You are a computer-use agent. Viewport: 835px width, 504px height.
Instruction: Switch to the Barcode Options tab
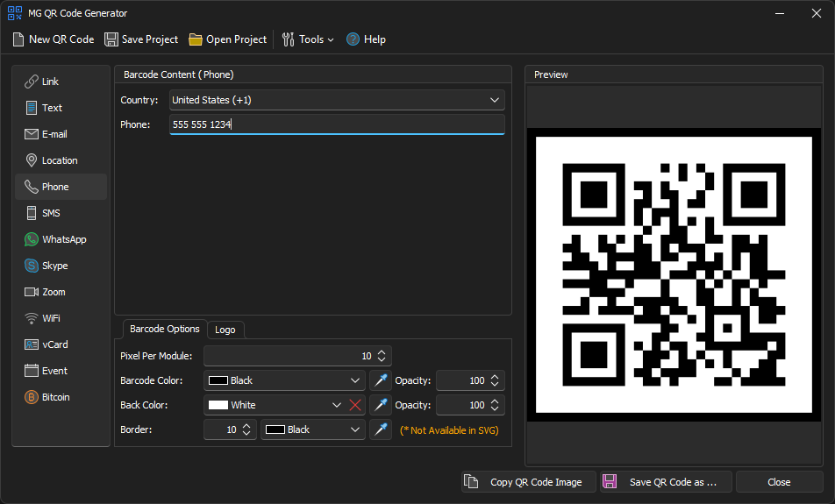(x=165, y=329)
